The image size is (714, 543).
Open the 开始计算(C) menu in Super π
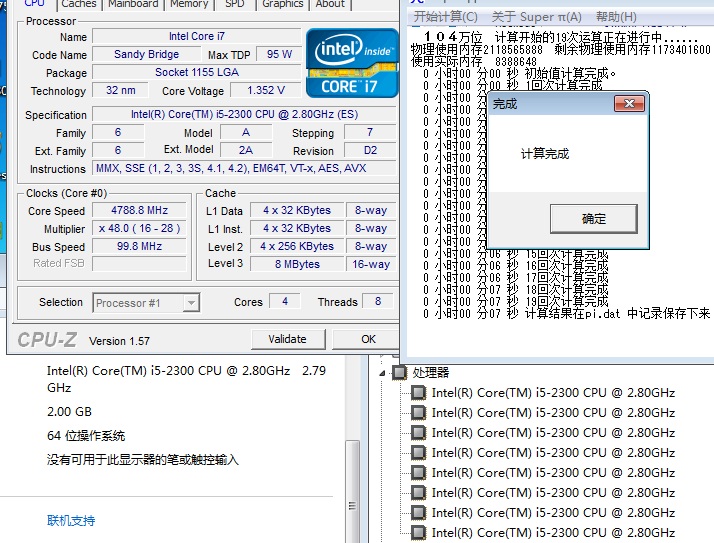click(x=445, y=17)
